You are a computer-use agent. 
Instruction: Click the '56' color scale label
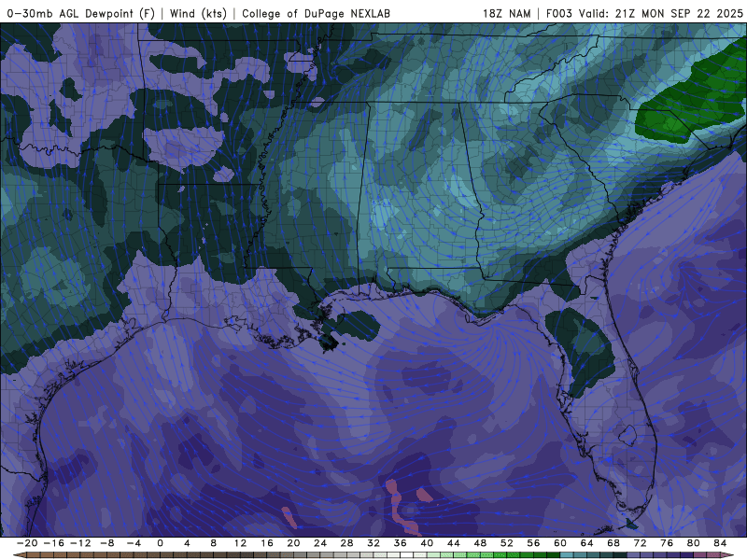click(x=533, y=543)
